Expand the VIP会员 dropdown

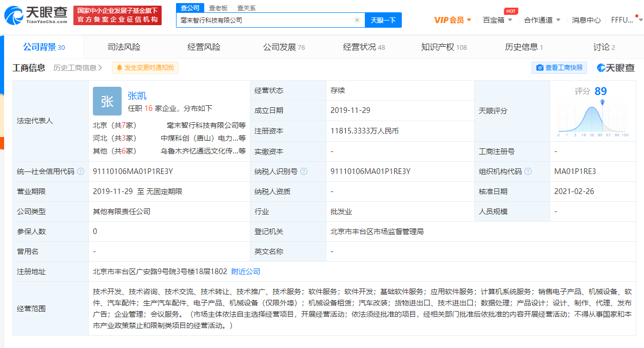[453, 20]
